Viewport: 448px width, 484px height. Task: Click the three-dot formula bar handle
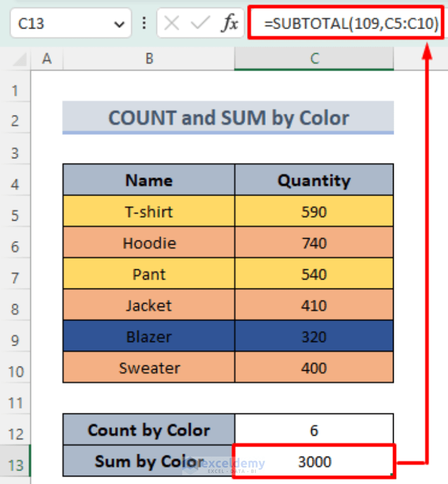pos(144,23)
